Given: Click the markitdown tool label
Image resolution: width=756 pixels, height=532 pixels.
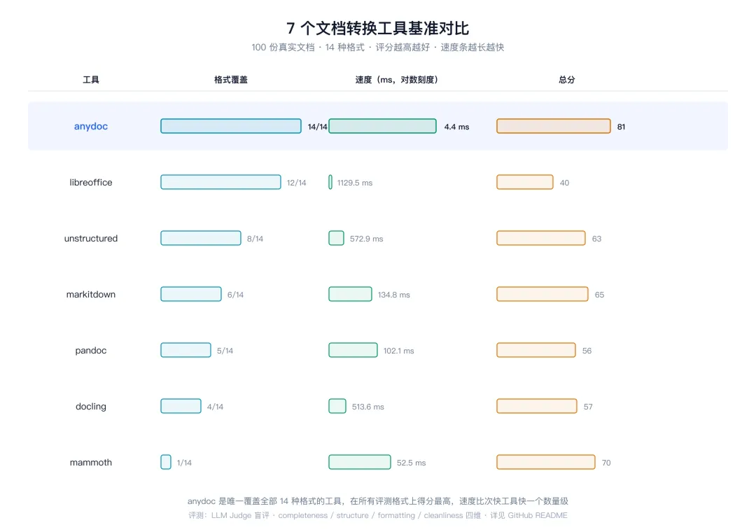Looking at the screenshot, I should 90,294.
